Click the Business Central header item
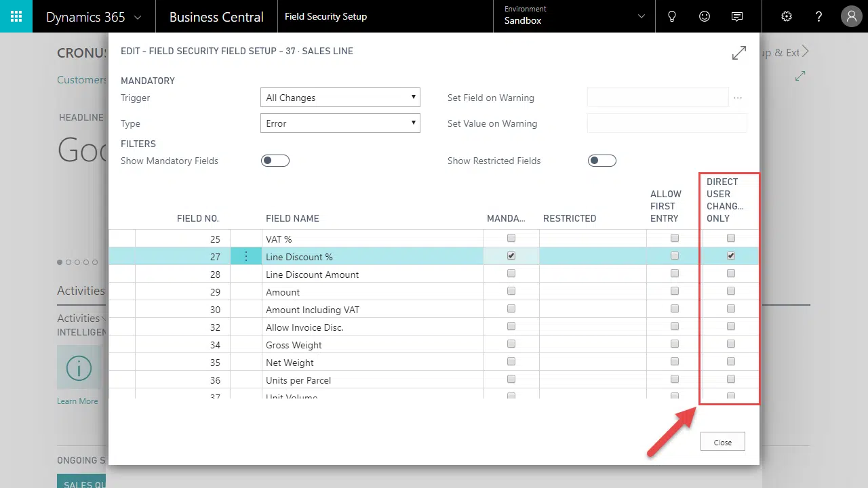This screenshot has height=488, width=868. [216, 17]
